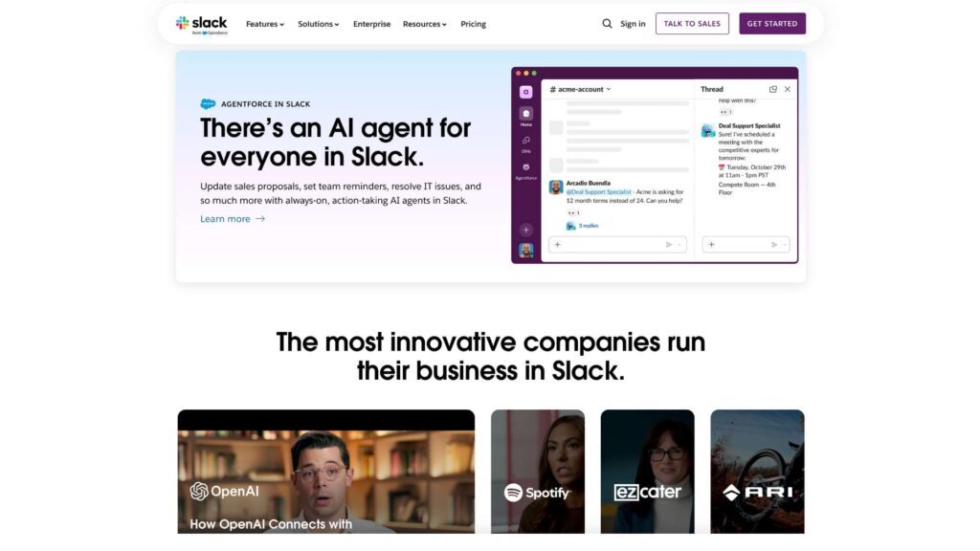Open search using the magnifying glass icon
The image size is (980, 551).
pyautogui.click(x=607, y=23)
